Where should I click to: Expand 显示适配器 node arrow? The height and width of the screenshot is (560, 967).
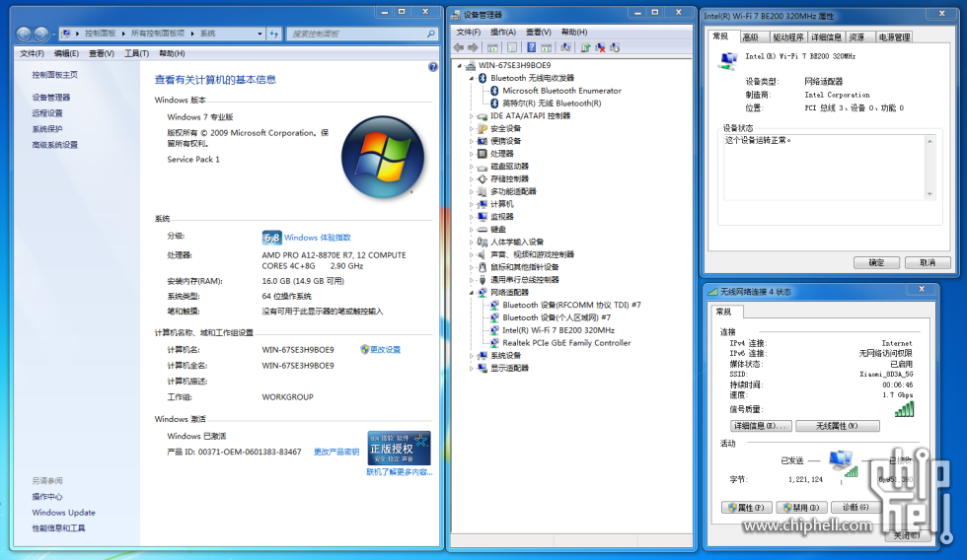(472, 369)
